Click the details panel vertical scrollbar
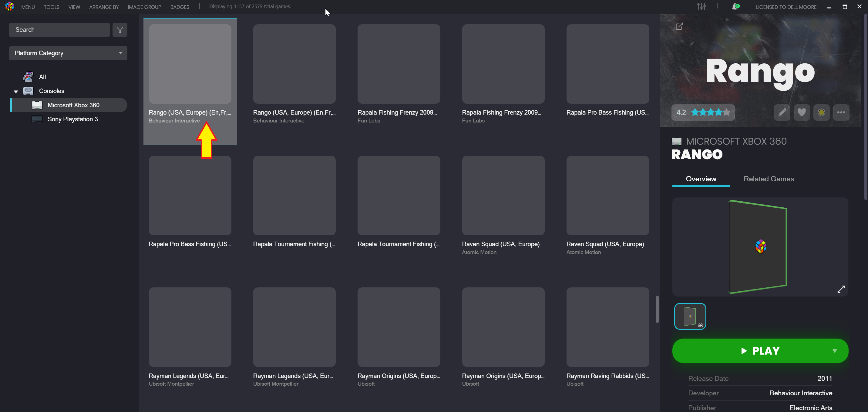 (x=865, y=106)
